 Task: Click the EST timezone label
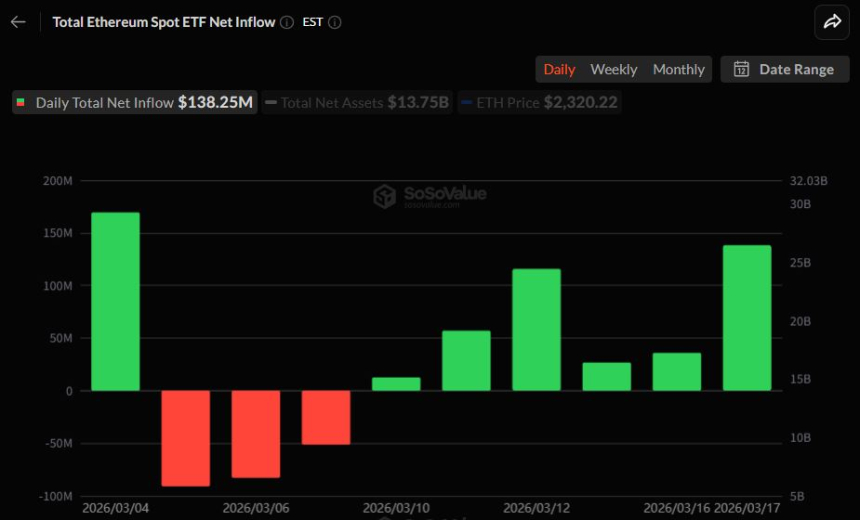click(x=312, y=22)
